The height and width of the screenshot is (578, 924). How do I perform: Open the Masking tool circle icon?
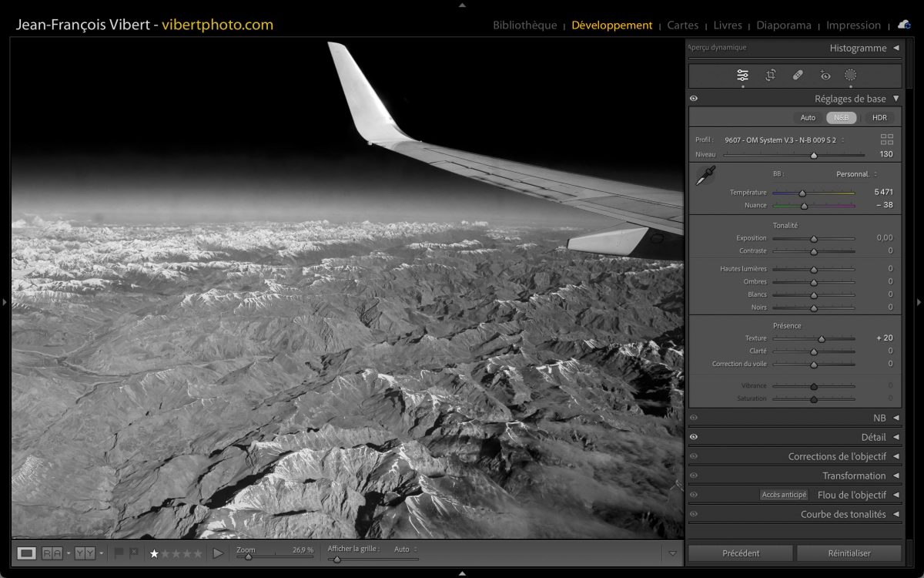[x=850, y=75]
